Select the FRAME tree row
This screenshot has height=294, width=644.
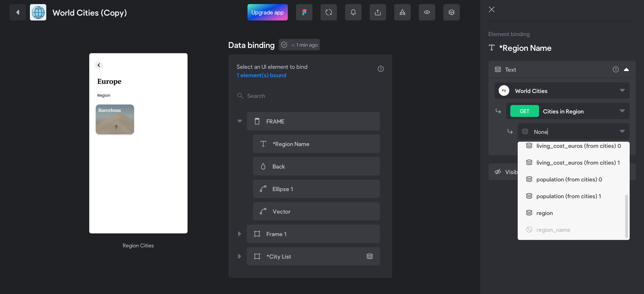tap(313, 121)
